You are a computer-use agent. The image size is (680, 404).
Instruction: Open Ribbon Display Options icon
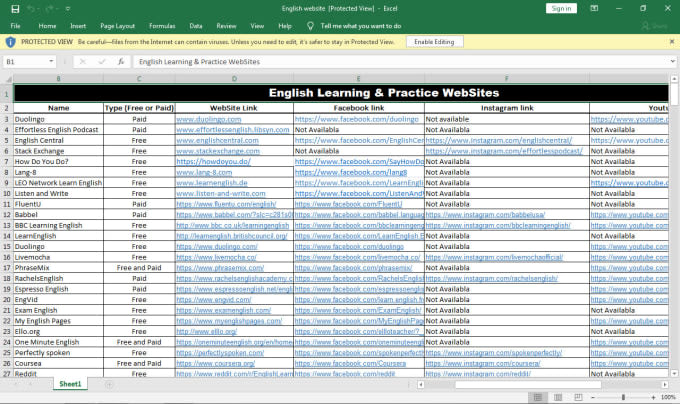[594, 8]
